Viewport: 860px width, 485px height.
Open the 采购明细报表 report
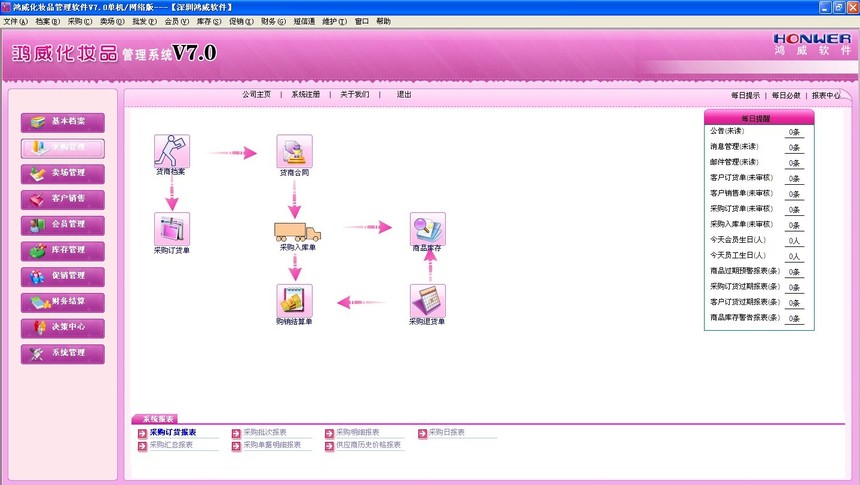tap(358, 432)
